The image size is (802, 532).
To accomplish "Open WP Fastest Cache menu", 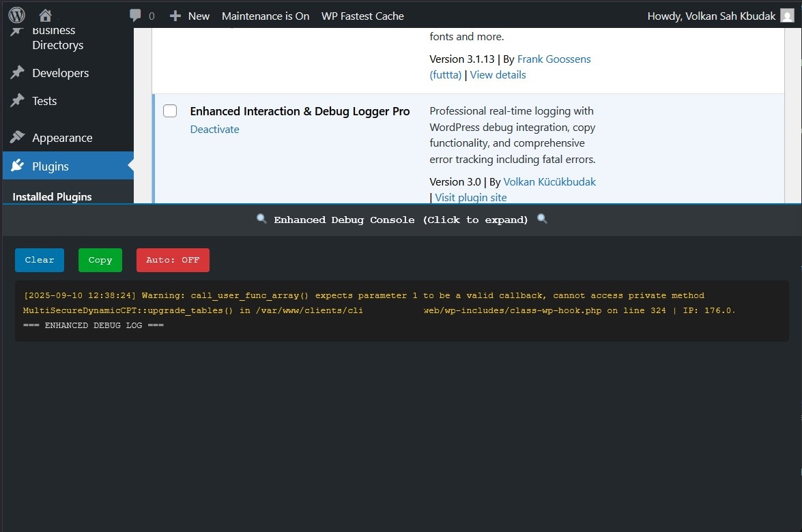I will [362, 16].
